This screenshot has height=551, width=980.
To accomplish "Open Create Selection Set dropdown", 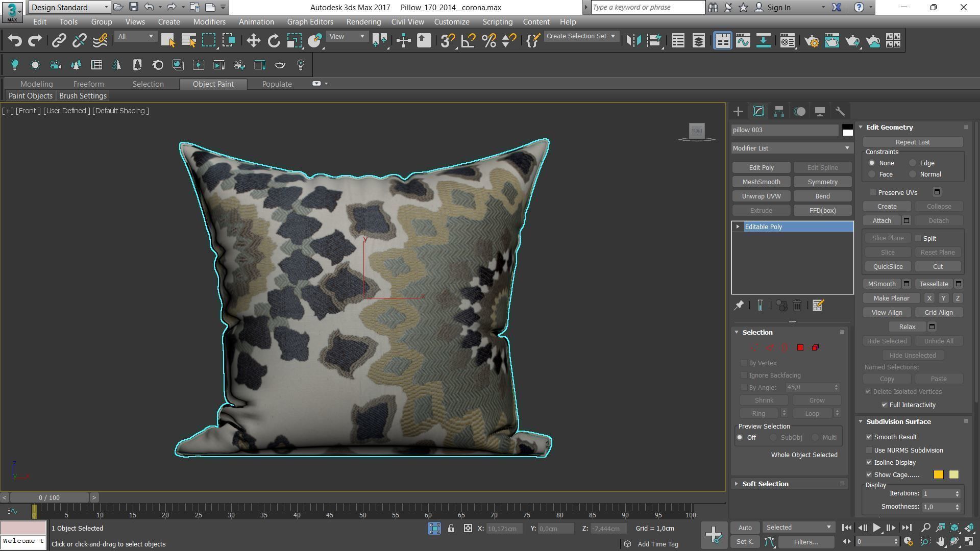I will [x=581, y=36].
